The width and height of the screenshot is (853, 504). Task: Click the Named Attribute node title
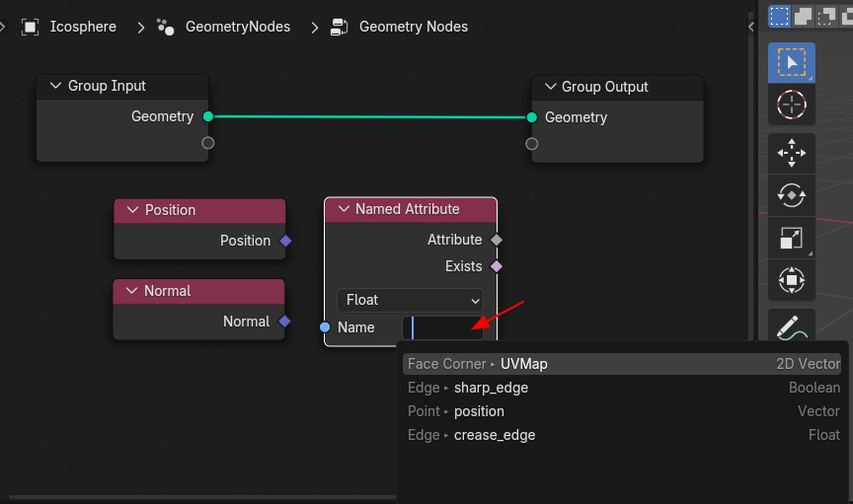click(407, 209)
